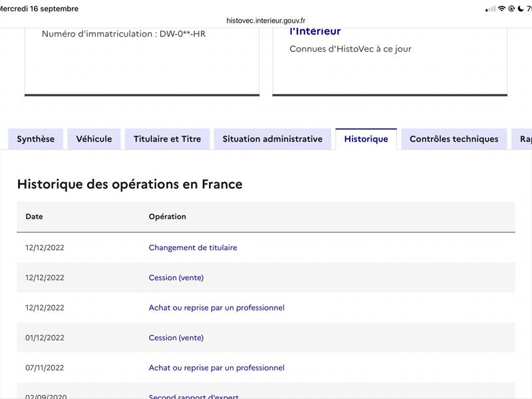Screen dimensions: 532x399
Task: Open the 01/12/2022 Cession (vente) link
Action: point(176,338)
